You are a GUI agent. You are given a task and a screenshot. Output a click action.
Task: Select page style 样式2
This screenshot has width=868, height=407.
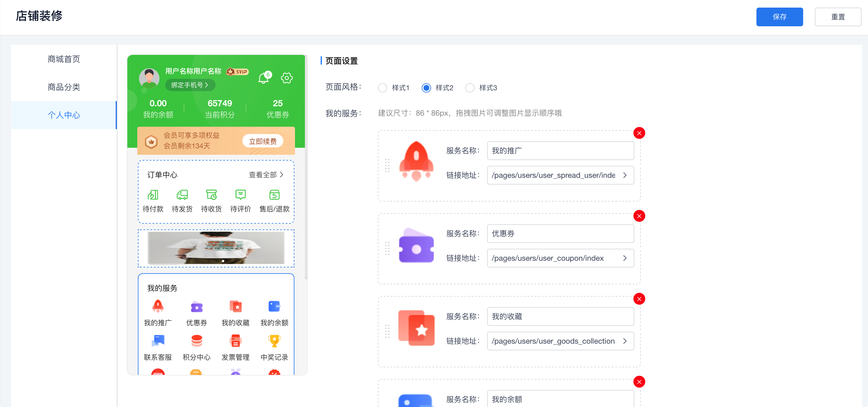click(x=426, y=88)
